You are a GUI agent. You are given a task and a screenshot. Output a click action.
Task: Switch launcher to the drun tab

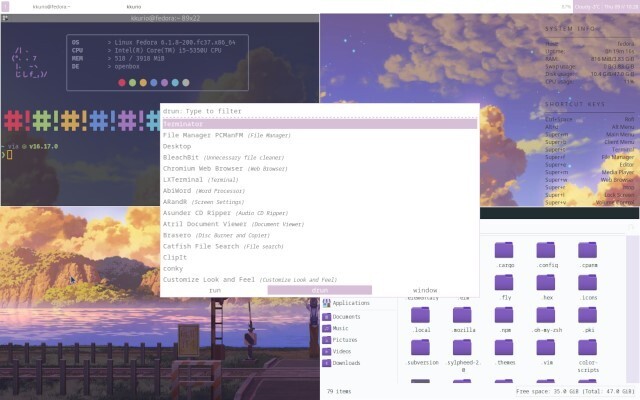click(x=320, y=290)
